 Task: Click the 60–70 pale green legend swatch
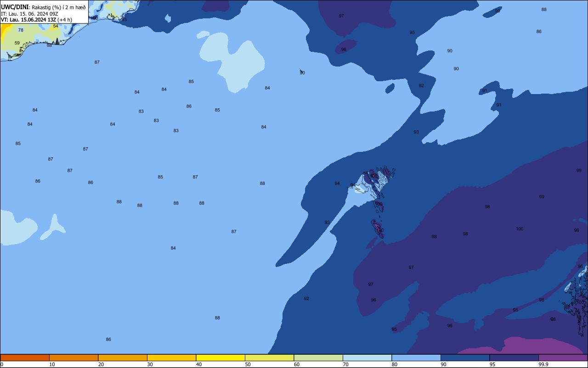tap(318, 357)
